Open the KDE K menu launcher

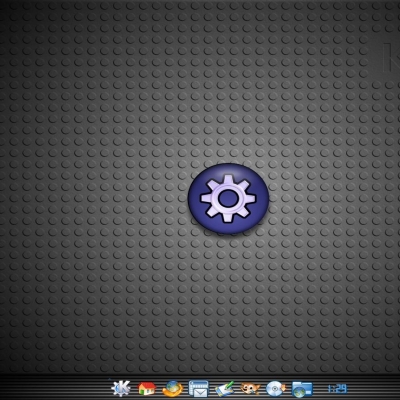(121, 388)
